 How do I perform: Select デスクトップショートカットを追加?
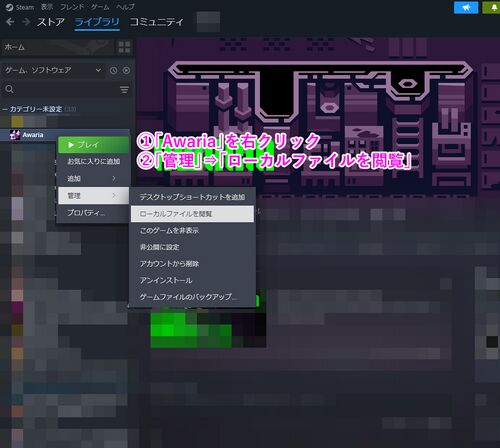(x=192, y=197)
